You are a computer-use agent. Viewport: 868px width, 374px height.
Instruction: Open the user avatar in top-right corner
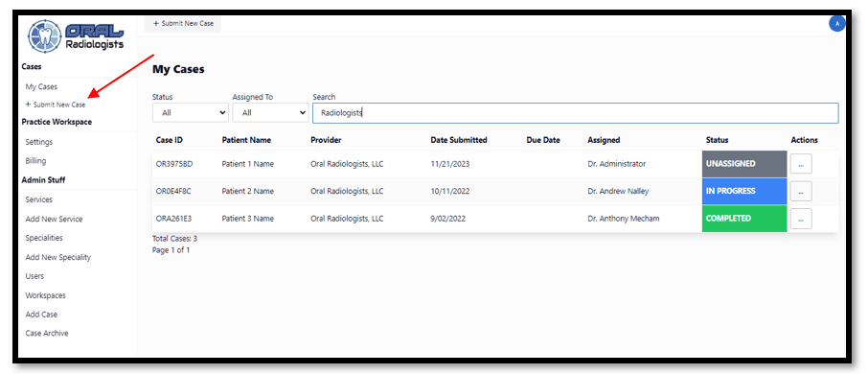coord(836,24)
